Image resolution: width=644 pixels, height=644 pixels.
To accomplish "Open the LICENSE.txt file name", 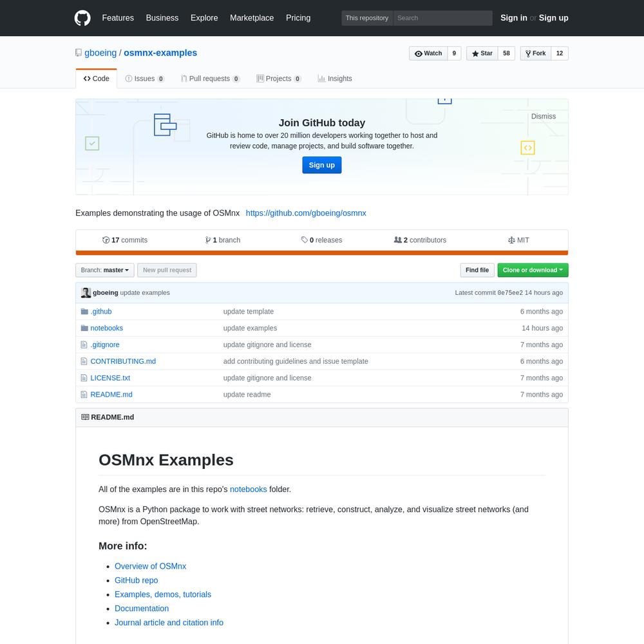I will tap(110, 378).
